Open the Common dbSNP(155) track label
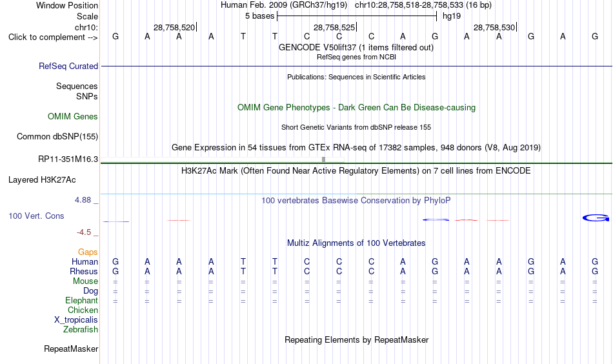 [x=57, y=136]
